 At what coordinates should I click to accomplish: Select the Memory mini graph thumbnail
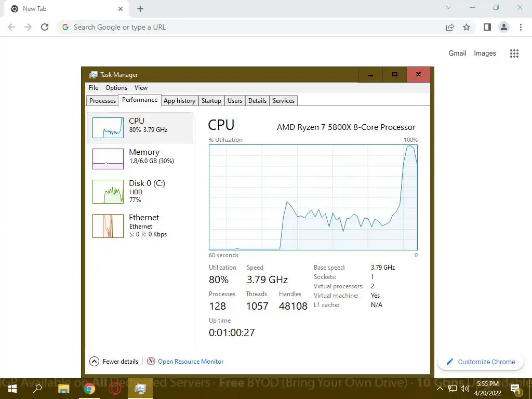[108, 159]
